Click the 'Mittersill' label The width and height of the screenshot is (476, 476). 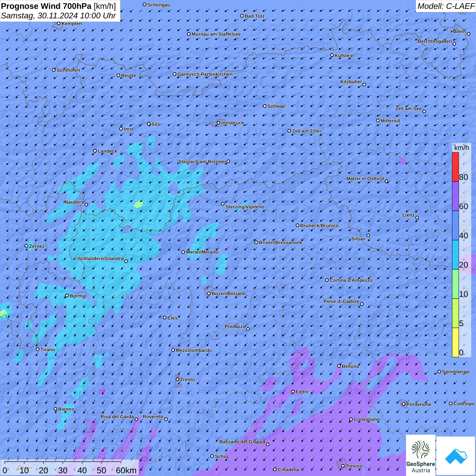(x=390, y=121)
